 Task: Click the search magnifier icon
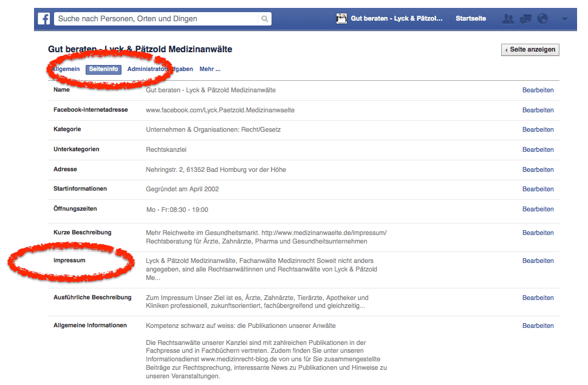tap(265, 19)
